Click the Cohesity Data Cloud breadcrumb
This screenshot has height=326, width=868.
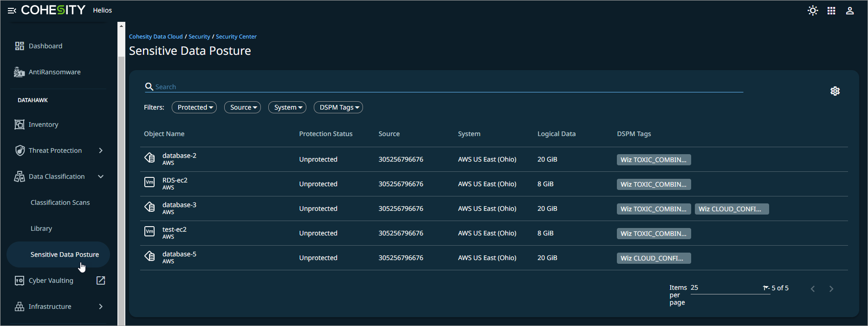point(155,37)
